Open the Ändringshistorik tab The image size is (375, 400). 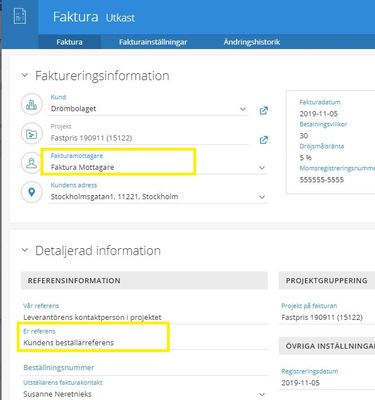click(252, 42)
